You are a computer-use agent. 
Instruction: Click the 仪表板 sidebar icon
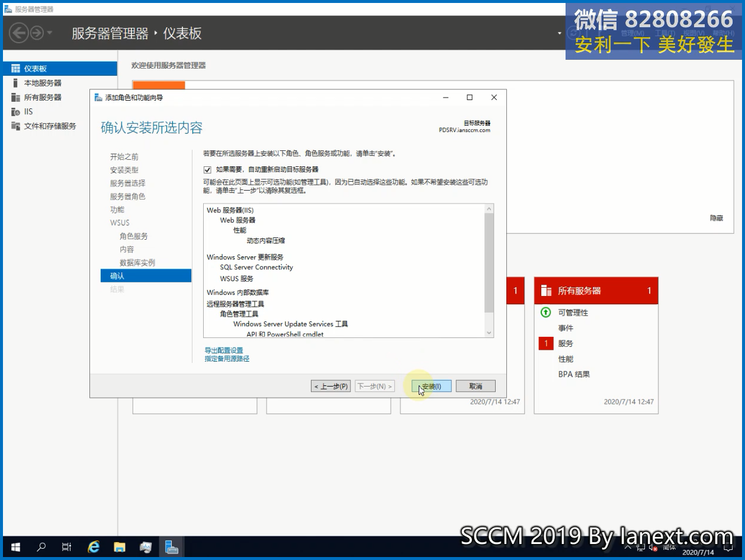pos(15,69)
